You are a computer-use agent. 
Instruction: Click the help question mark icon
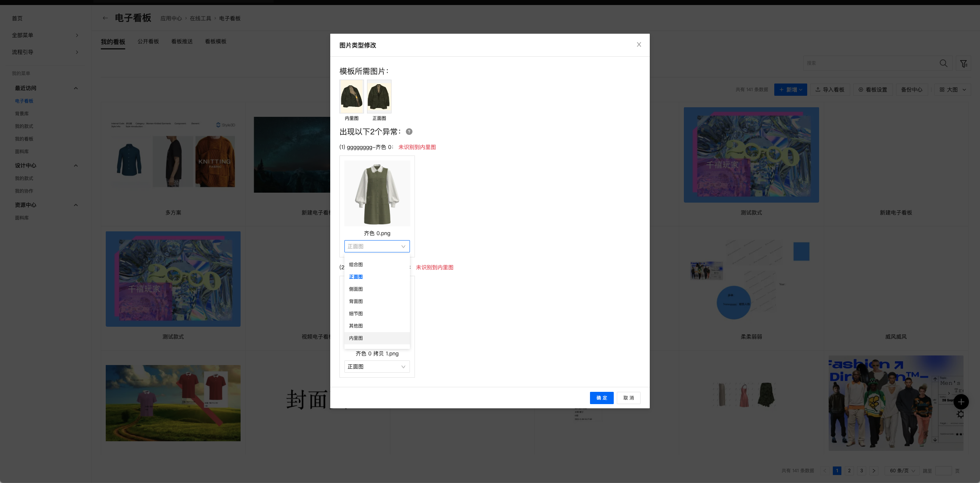coord(409,132)
